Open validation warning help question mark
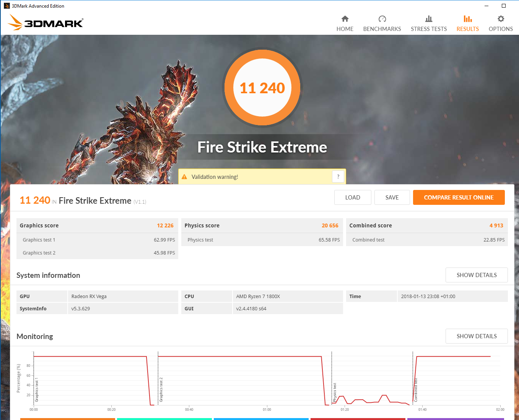Viewport: 519px width, 420px height. (x=338, y=177)
